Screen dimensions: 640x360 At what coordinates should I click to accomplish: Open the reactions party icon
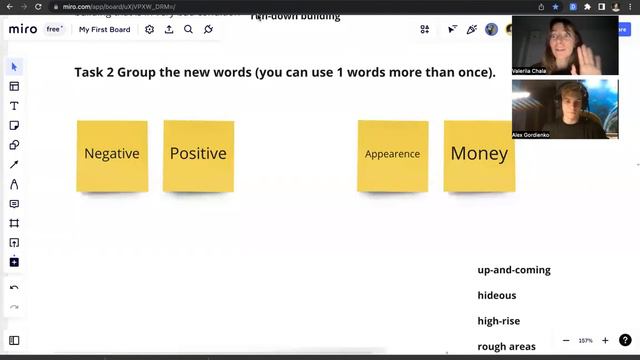472,29
